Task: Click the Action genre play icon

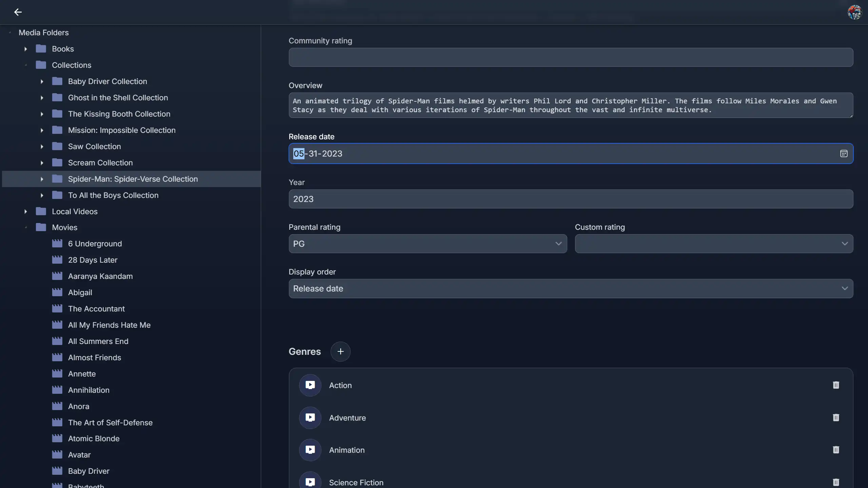Action: click(x=310, y=385)
